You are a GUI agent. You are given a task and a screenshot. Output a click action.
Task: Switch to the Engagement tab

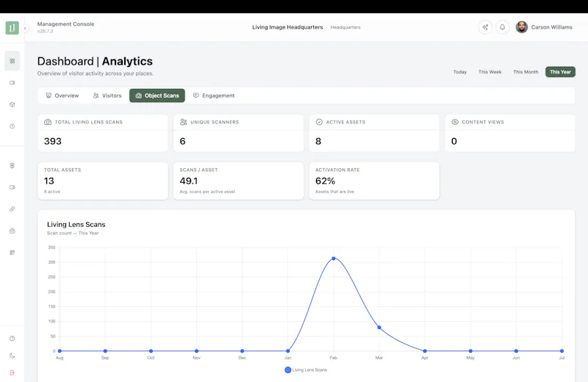214,95
